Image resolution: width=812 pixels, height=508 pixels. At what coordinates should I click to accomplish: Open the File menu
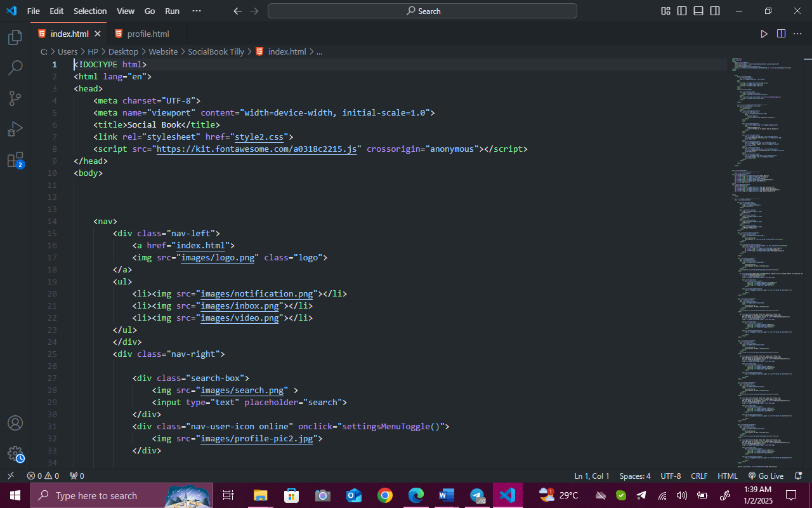[x=34, y=11]
